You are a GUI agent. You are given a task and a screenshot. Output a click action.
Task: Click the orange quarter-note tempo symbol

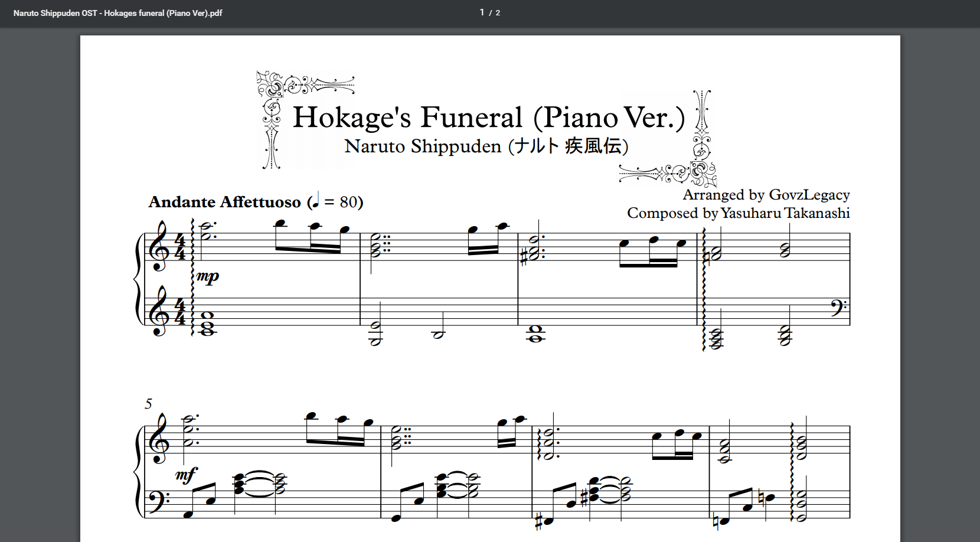(x=316, y=200)
